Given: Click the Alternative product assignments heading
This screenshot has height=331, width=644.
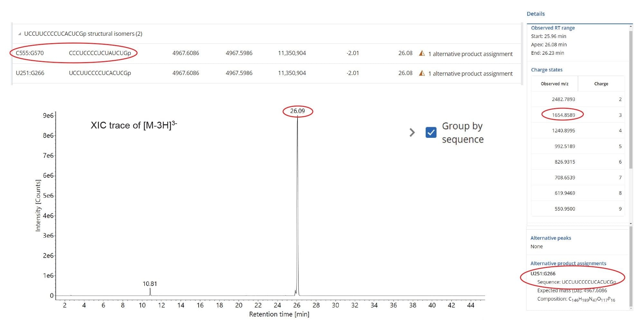Looking at the screenshot, I should [x=568, y=263].
